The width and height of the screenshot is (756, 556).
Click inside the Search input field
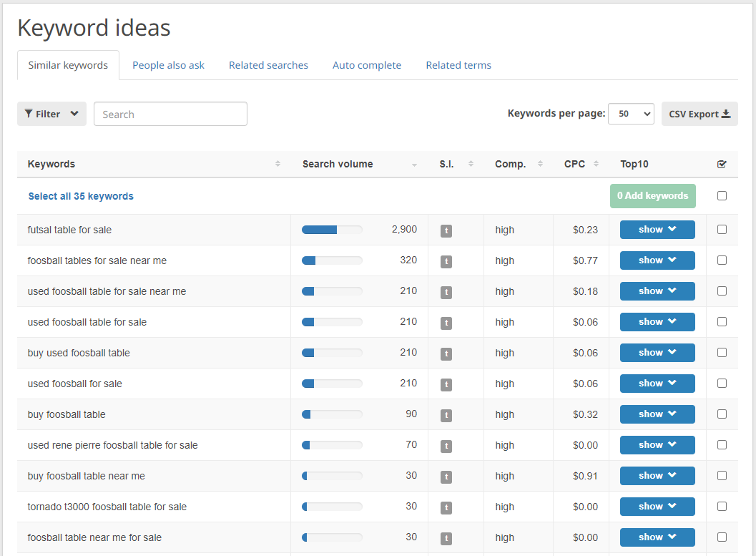pyautogui.click(x=170, y=113)
